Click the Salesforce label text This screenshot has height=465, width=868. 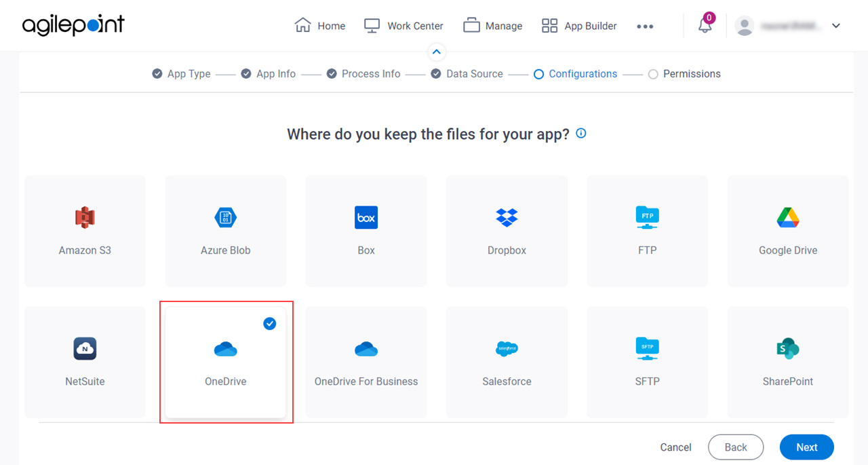tap(507, 382)
